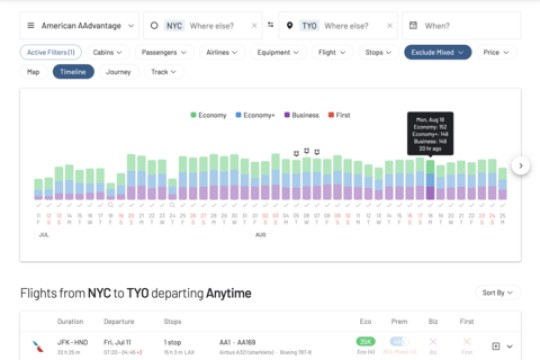Open the Cabins filter dropdown
This screenshot has height=360, width=540.
point(107,52)
